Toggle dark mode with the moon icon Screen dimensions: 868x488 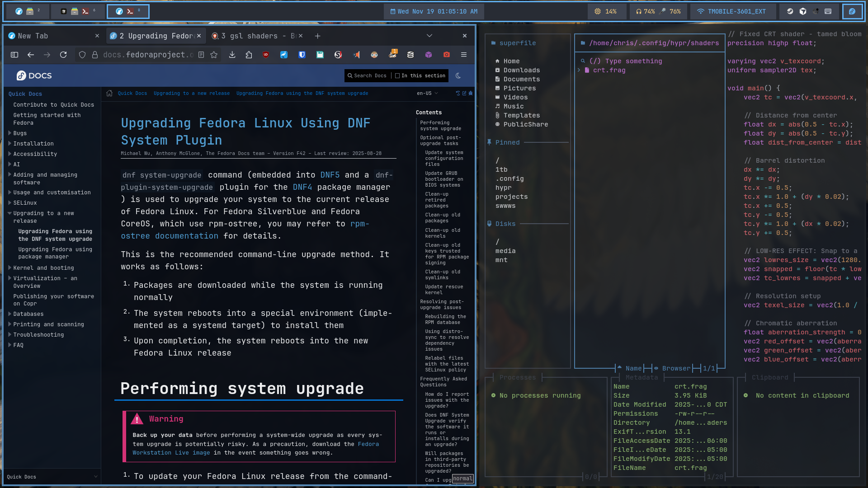[458, 76]
